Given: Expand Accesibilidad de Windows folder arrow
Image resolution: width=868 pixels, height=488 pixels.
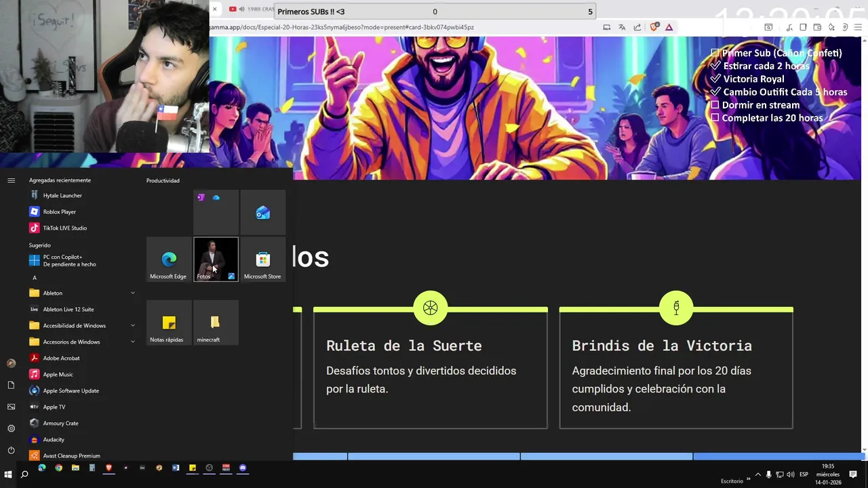Looking at the screenshot, I should tap(133, 325).
